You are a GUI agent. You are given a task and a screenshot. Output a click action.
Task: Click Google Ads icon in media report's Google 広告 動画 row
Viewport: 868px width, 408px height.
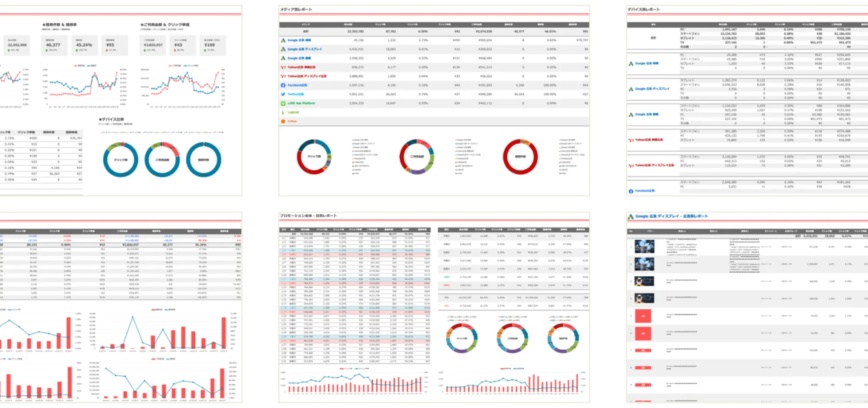pos(283,58)
